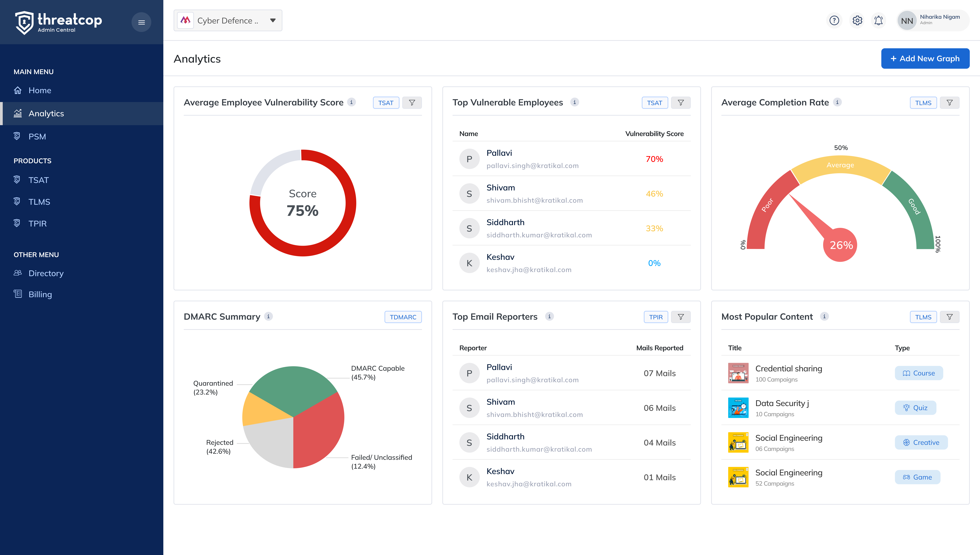Click Shivam's 06 Mails value

(x=660, y=408)
